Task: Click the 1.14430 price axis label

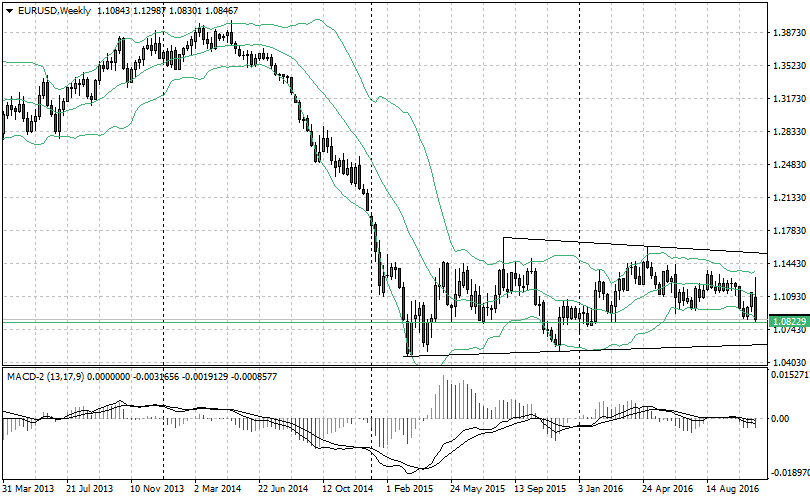Action: click(789, 264)
